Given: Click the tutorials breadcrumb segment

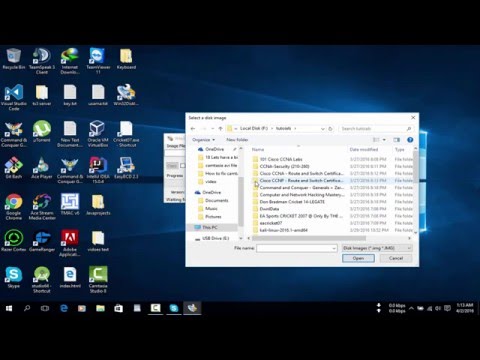Looking at the screenshot, I should (283, 128).
